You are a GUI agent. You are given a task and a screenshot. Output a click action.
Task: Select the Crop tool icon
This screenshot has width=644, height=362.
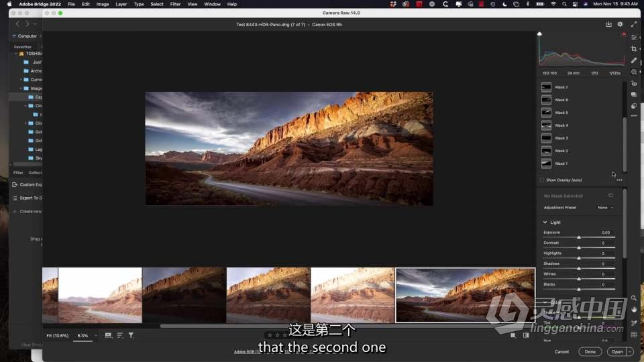[x=634, y=49]
